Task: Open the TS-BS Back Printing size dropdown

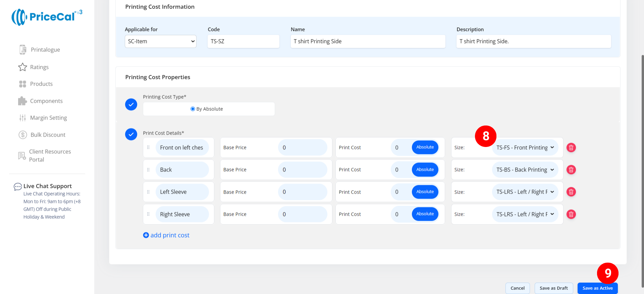Action: coord(525,170)
